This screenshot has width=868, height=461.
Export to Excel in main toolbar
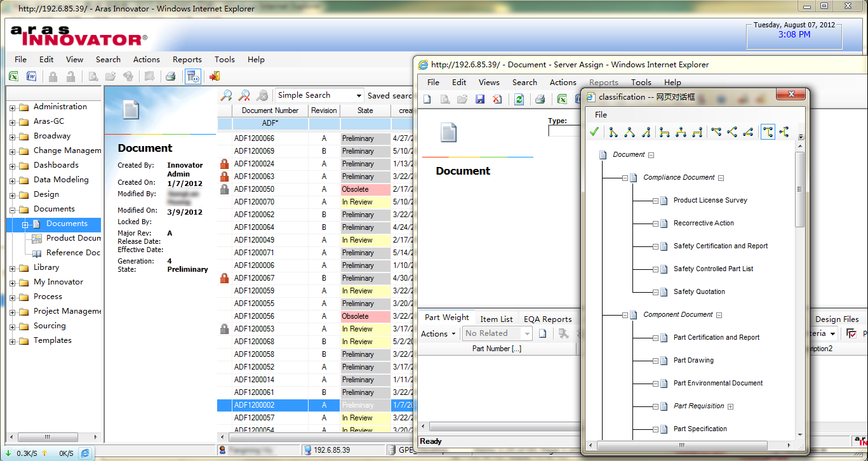[x=13, y=76]
